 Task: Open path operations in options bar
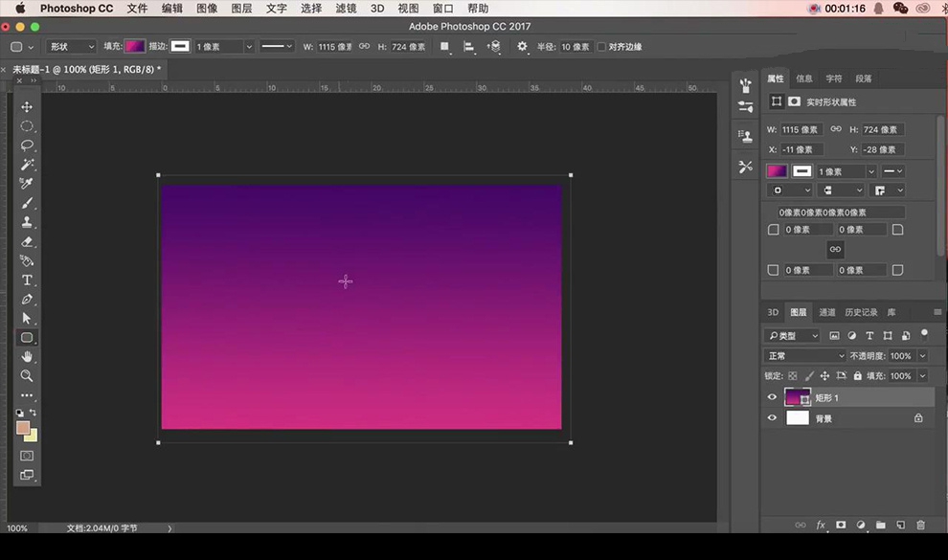click(445, 47)
